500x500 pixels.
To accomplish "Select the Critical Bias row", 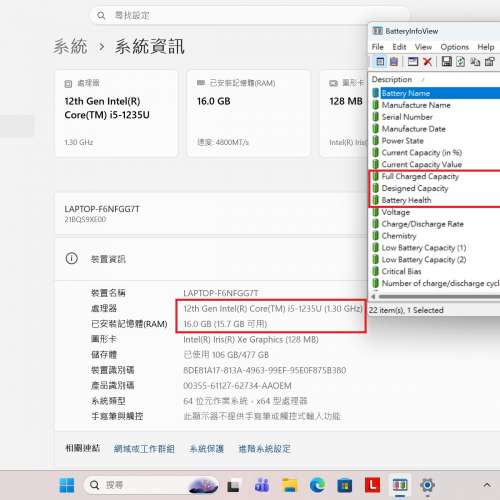I will coord(436,271).
